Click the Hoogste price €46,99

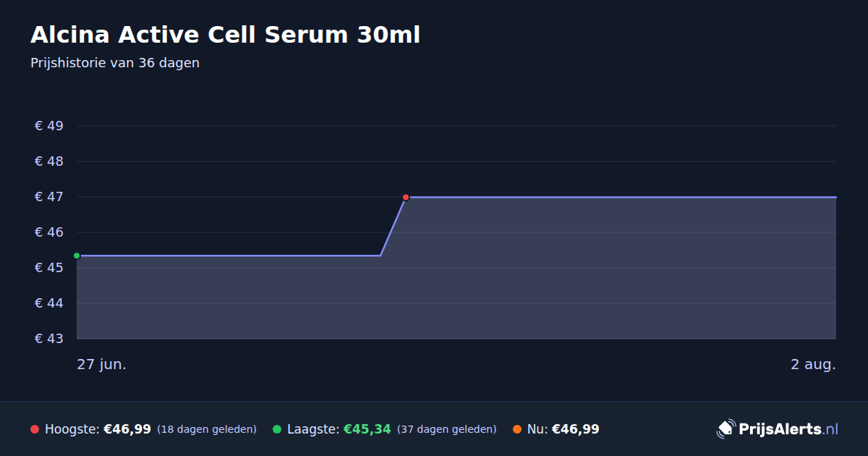[127, 429]
